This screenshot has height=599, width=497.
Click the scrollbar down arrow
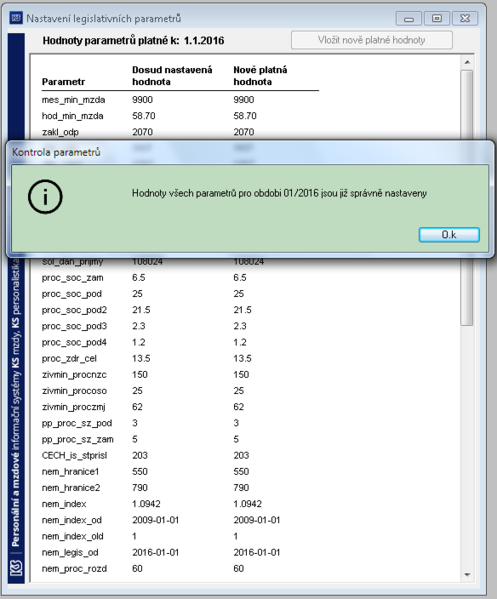point(467,575)
